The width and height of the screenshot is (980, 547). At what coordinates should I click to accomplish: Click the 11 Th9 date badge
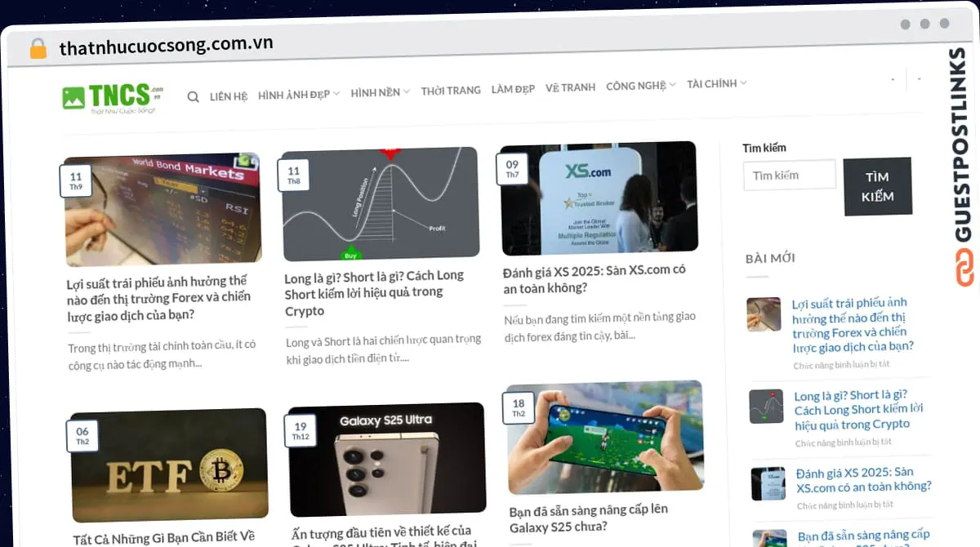click(x=75, y=180)
